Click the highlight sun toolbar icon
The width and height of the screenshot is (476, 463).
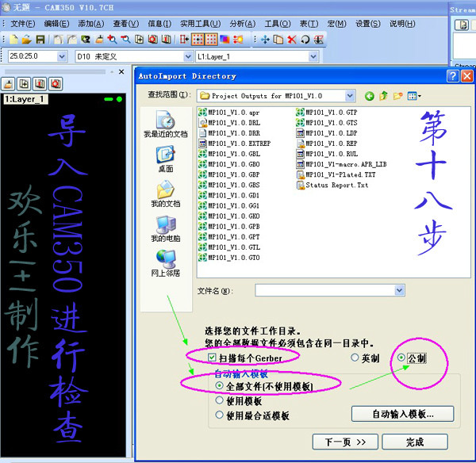238,40
